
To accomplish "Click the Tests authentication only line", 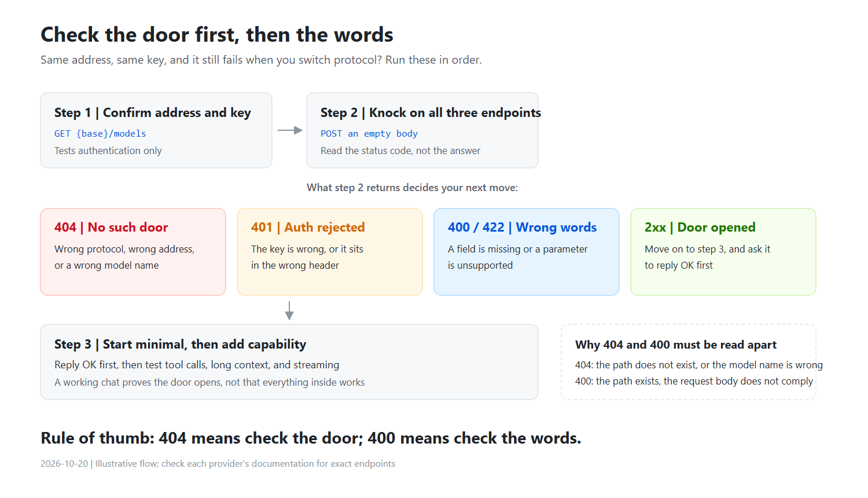I will tap(108, 151).
